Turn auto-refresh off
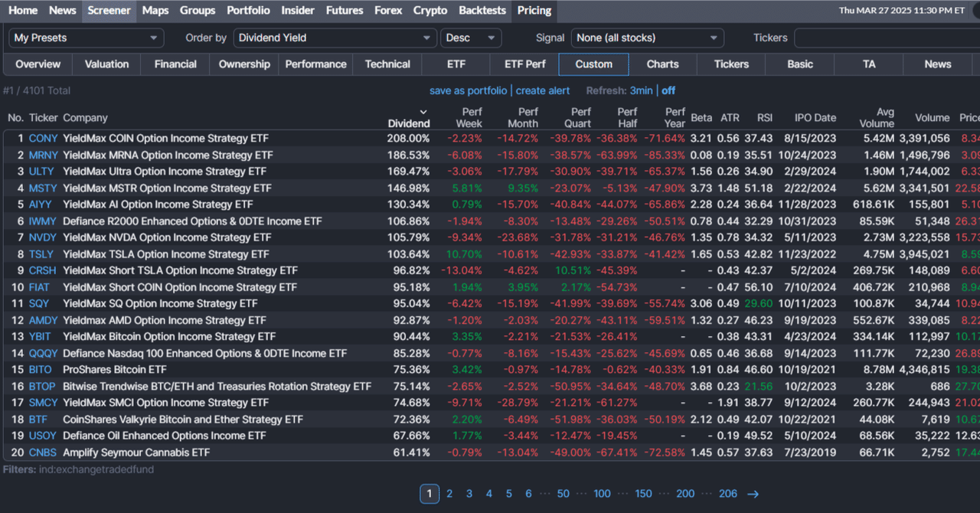Viewport: 980px width, 513px height. pos(668,90)
